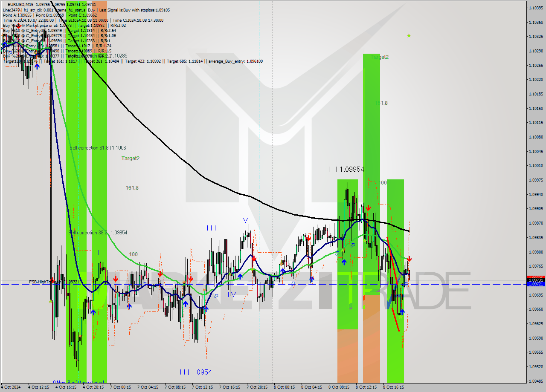
Task: Select blue up arrow near 7 Oct 12:15
Action: (206, 308)
